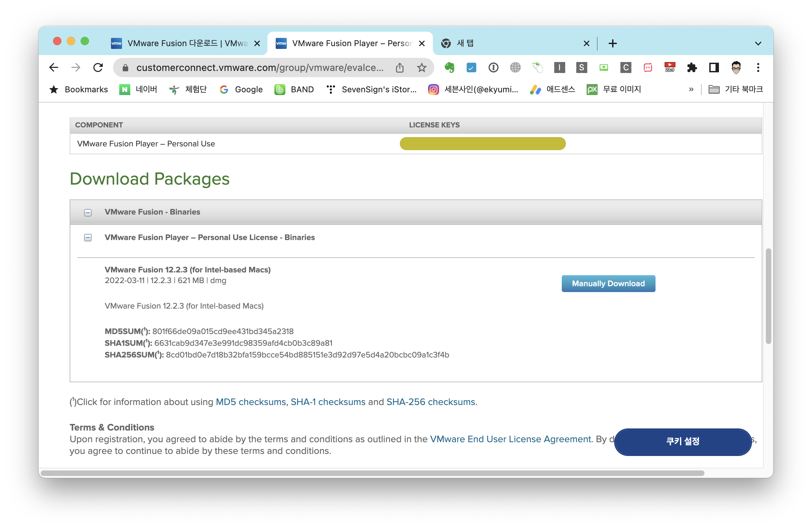The image size is (812, 529).
Task: Click the browser reload icon
Action: pos(98,68)
